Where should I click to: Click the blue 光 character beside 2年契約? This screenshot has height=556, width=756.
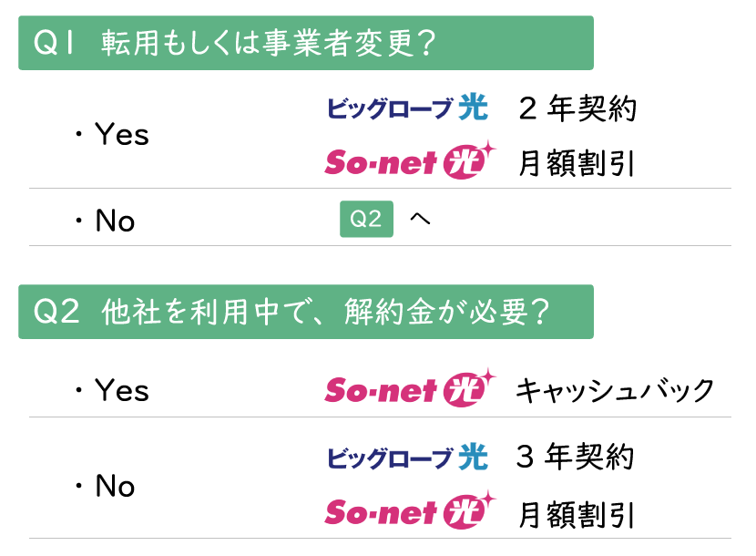pyautogui.click(x=473, y=107)
